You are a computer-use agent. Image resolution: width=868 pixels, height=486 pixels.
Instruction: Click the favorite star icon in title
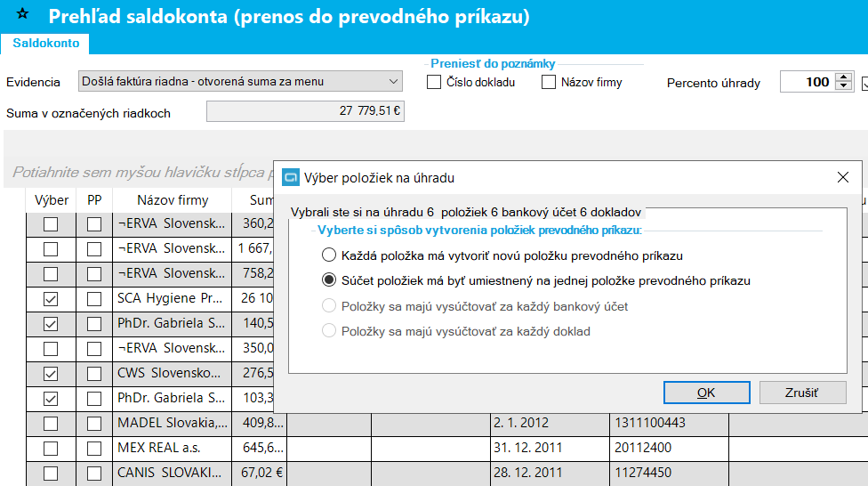(x=23, y=15)
